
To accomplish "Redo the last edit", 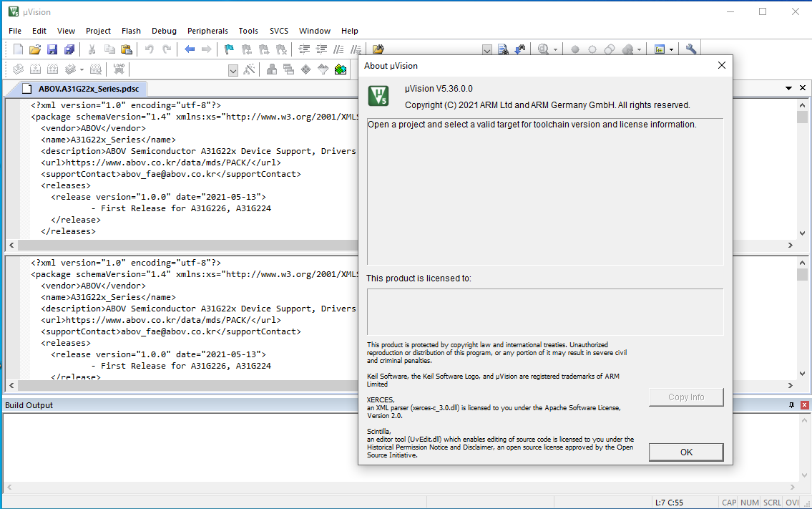I will (166, 49).
